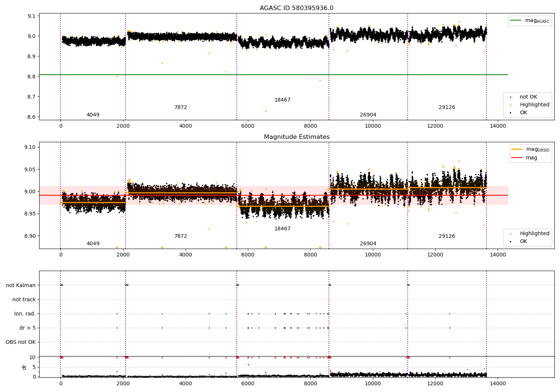560x392 pixels.
Task: Click the 8.7 y-axis tick label
Action: pyautogui.click(x=31, y=97)
